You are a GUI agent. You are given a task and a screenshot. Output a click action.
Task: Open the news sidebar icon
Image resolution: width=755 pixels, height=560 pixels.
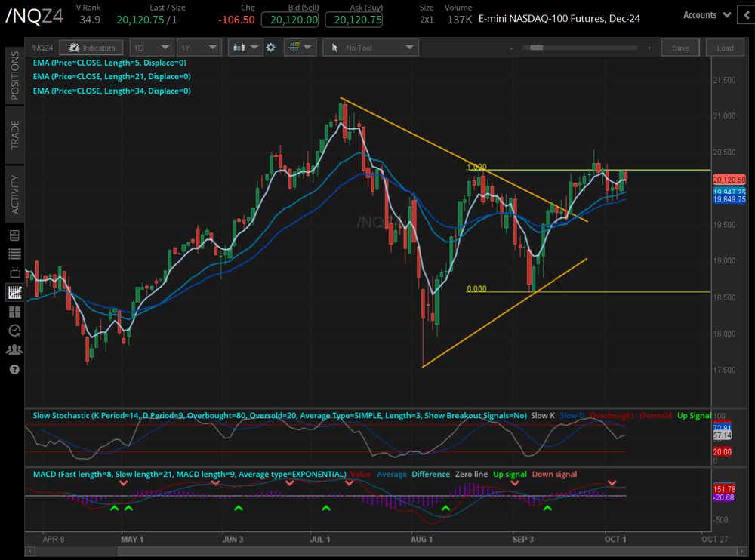coord(14,235)
